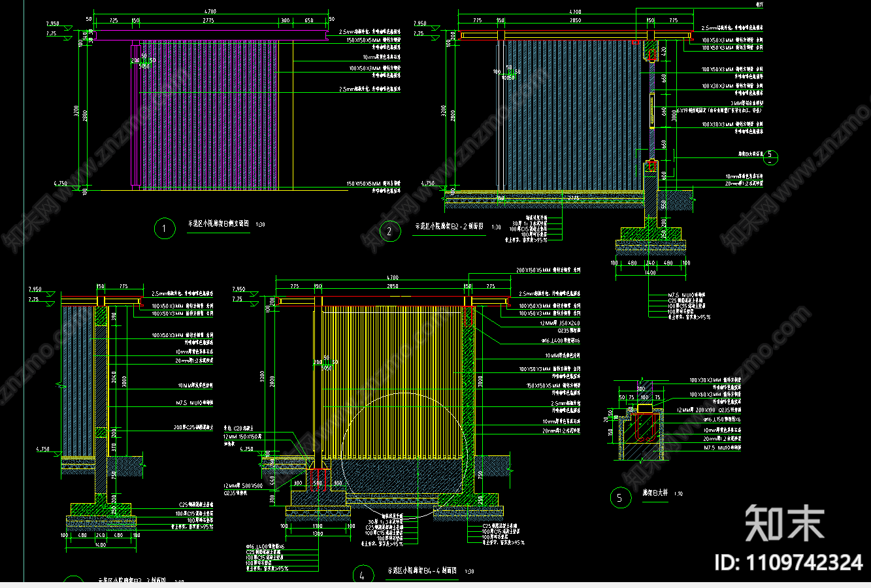Click detail reference marker 5 in section B2-2
Image resolution: width=871 pixels, height=588 pixels.
tap(770, 156)
